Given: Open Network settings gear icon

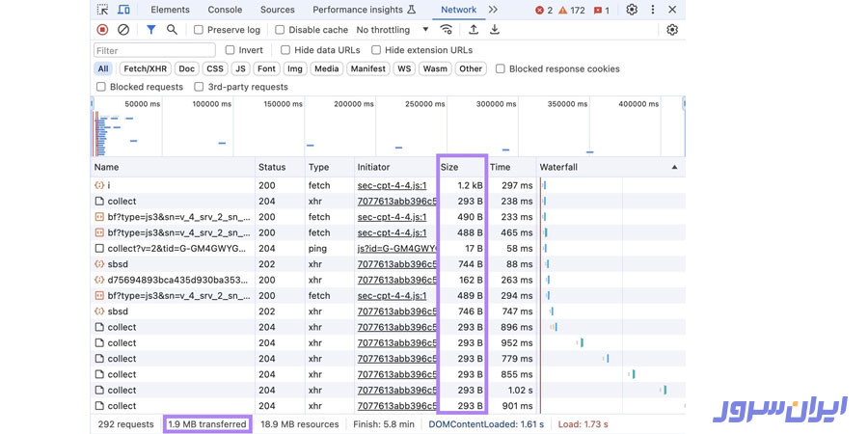Looking at the screenshot, I should 672,30.
